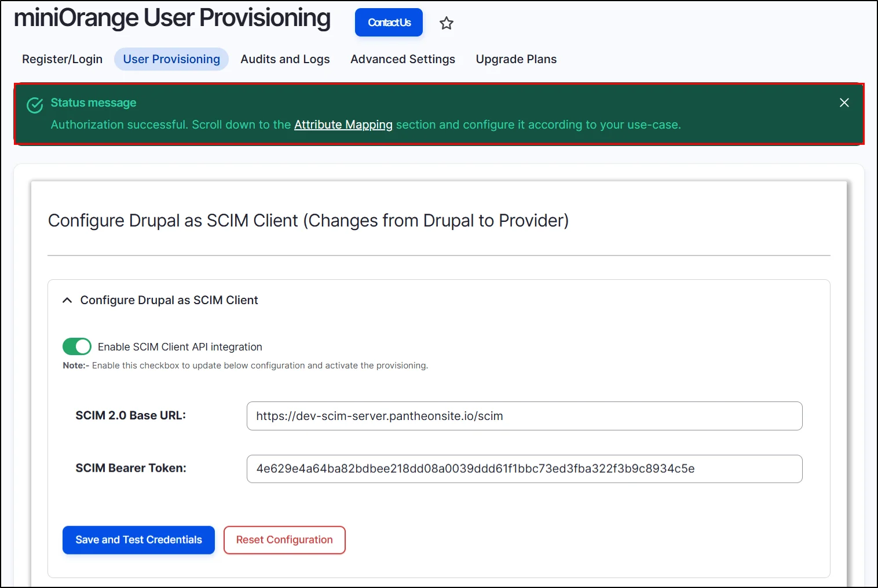
Task: Toggle Enable SCIM Client API integration
Action: pos(77,346)
